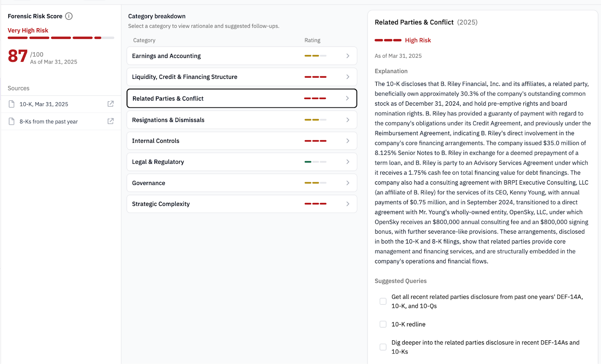Open the 10-K, Mar 31, 2025 source
This screenshot has height=364, width=601.
[44, 104]
